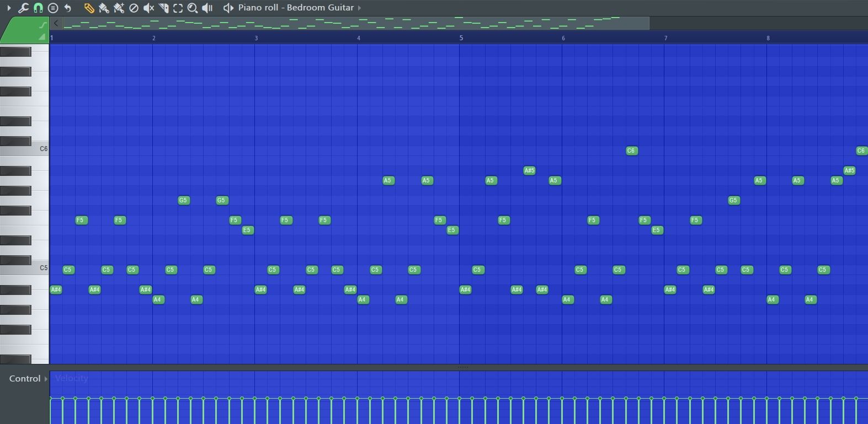The image size is (868, 424).
Task: Select the G5 note in bar 7
Action: point(734,200)
